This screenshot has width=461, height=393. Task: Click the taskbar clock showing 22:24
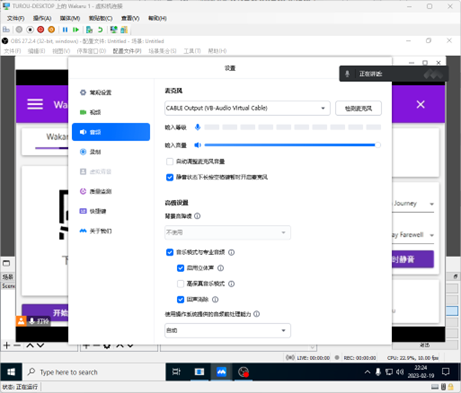(421, 372)
